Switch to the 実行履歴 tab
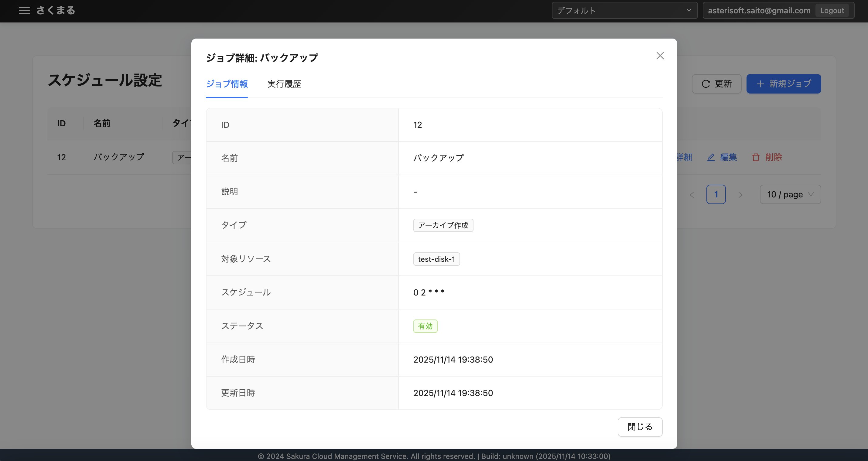This screenshot has height=461, width=868. coord(284,84)
